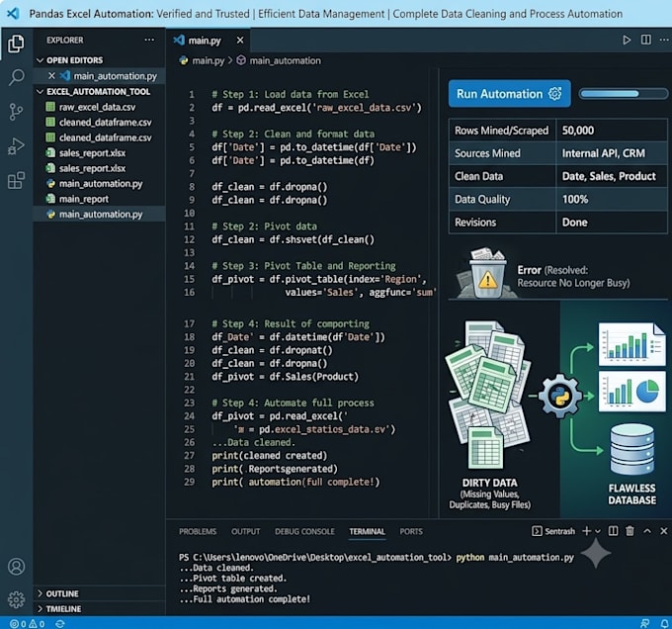Add a new terminal with plus icon

pyautogui.click(x=586, y=531)
